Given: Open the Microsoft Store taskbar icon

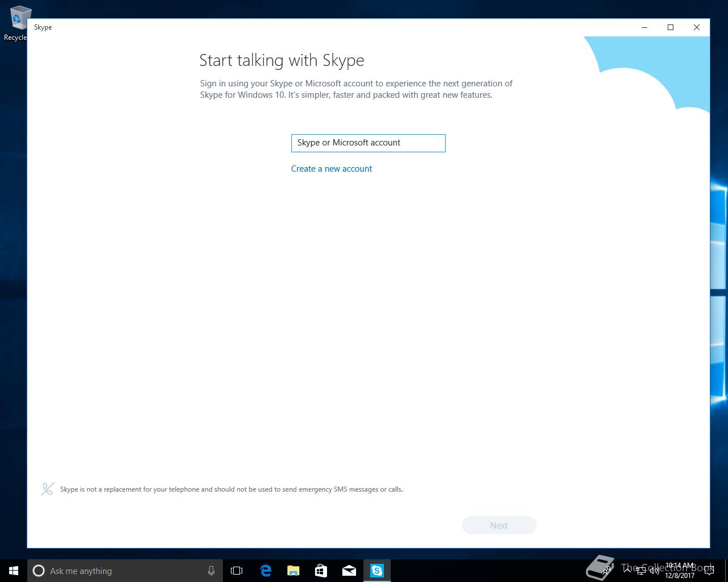Looking at the screenshot, I should pyautogui.click(x=321, y=571).
